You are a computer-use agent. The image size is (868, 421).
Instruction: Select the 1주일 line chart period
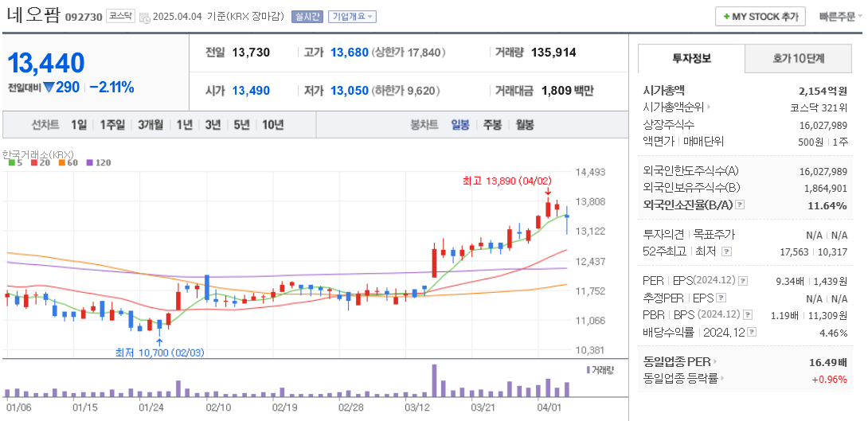[112, 124]
